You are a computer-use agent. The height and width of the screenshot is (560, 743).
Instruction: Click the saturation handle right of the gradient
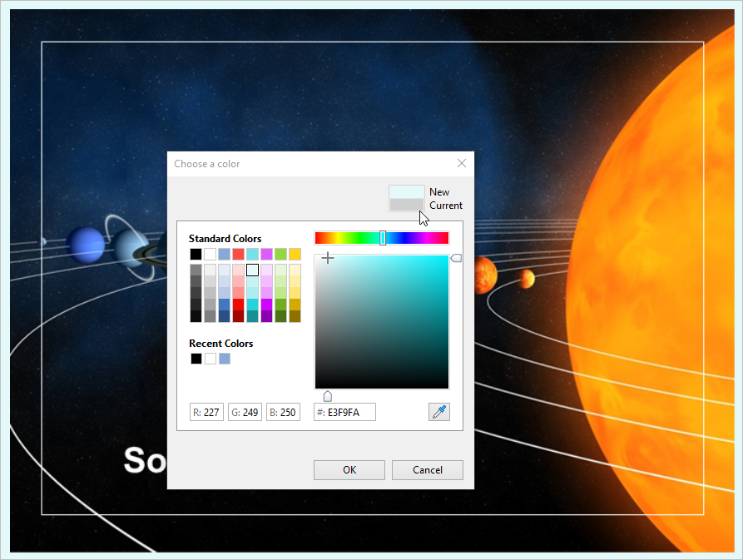point(456,258)
